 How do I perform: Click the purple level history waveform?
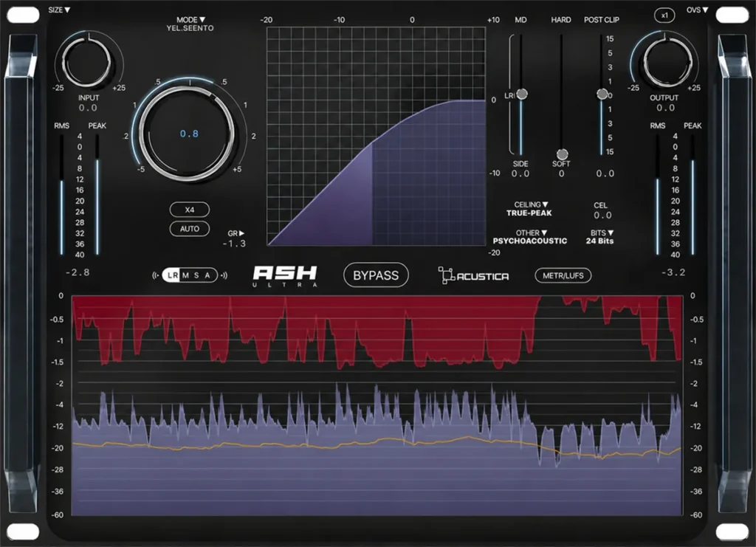pos(377,448)
